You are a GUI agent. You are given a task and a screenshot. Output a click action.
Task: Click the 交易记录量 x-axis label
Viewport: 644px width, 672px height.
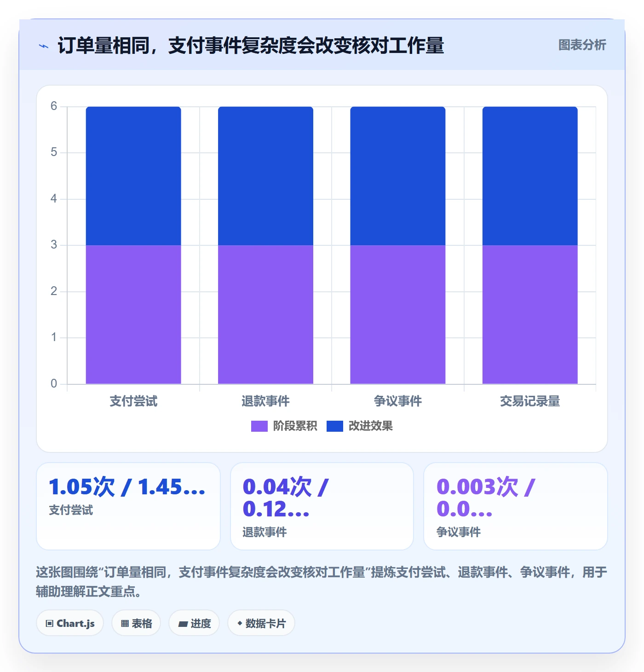(x=530, y=401)
